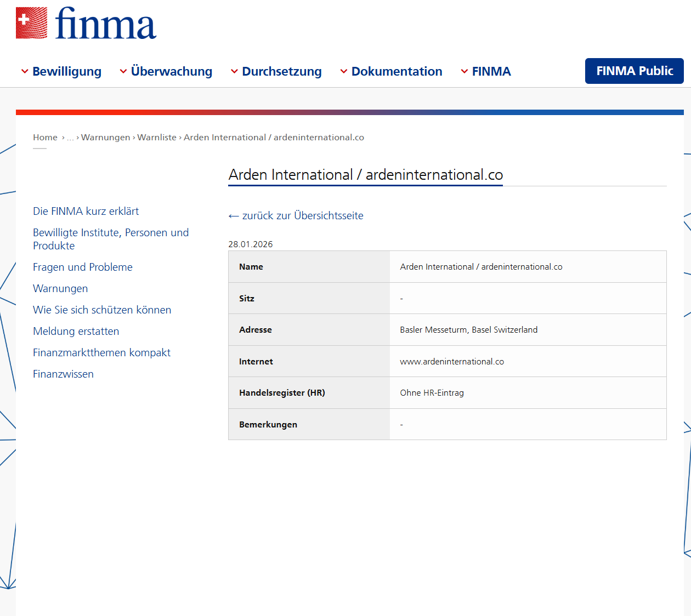This screenshot has width=691, height=616.
Task: Click the Adresse label cell
Action: [x=309, y=330]
